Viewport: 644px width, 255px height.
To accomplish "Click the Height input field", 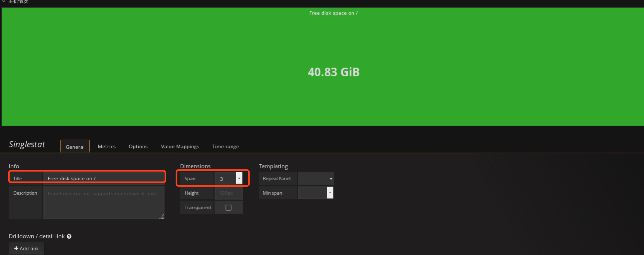I will coord(228,193).
